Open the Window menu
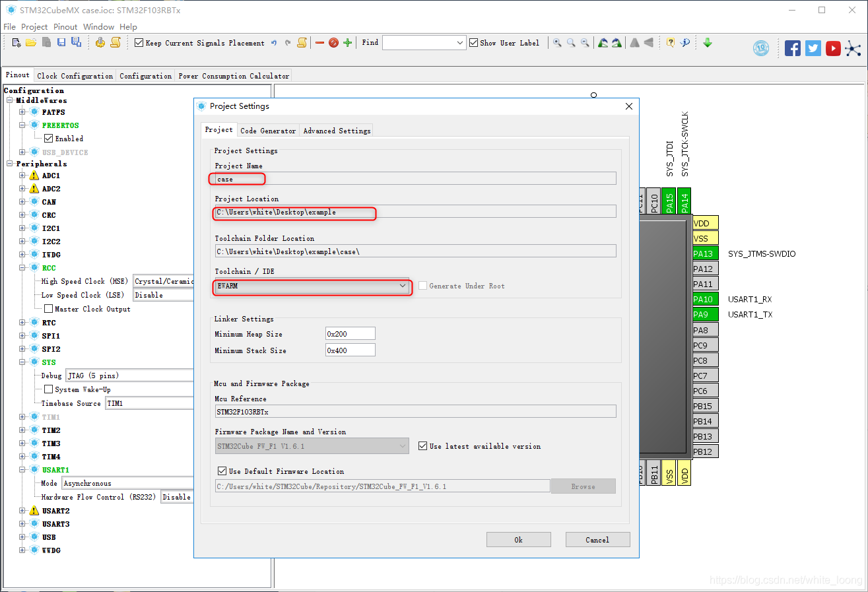This screenshot has height=592, width=868. [x=98, y=27]
